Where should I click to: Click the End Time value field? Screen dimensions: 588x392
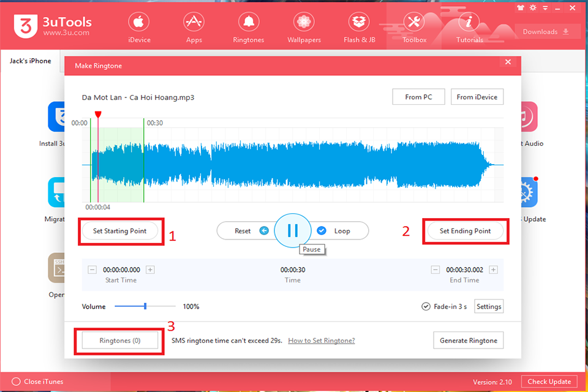pyautogui.click(x=464, y=269)
